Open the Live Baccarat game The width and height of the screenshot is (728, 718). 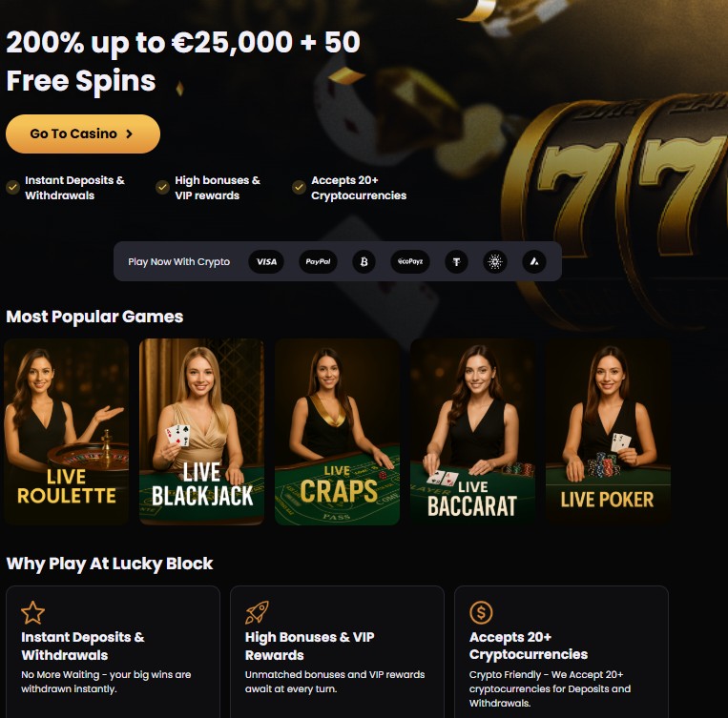pos(472,432)
